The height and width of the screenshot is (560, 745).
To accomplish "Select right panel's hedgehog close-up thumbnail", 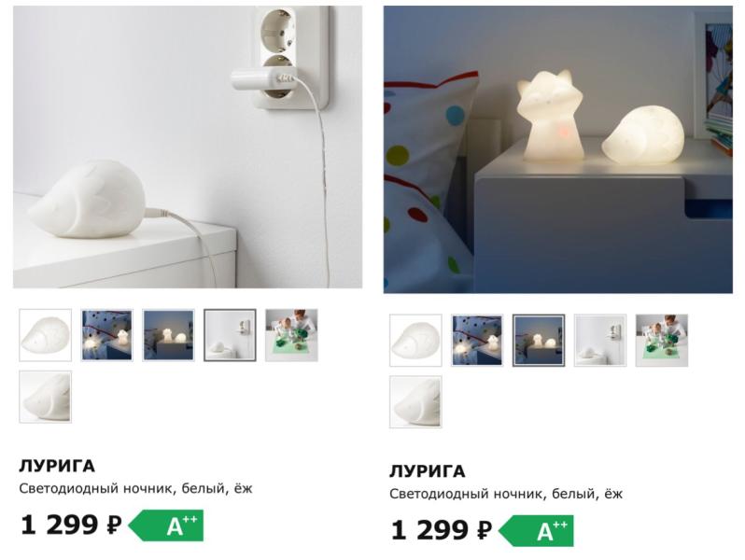I will pyautogui.click(x=415, y=402).
